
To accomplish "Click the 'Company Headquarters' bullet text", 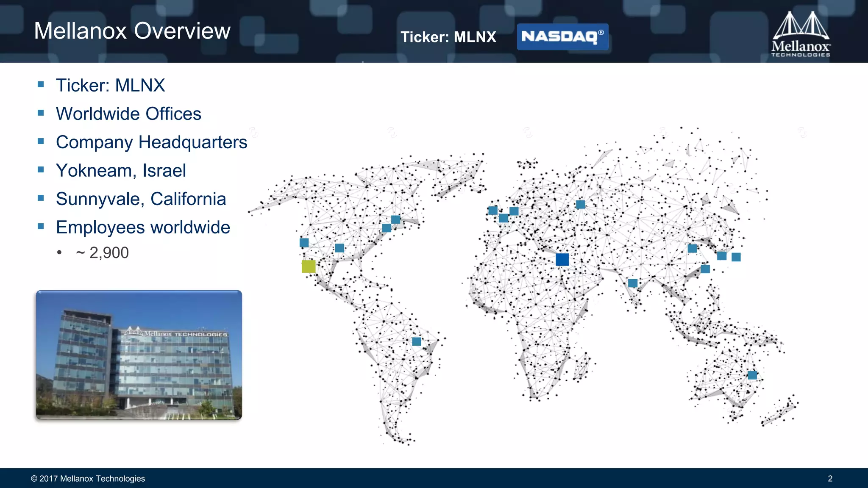I will 151,142.
